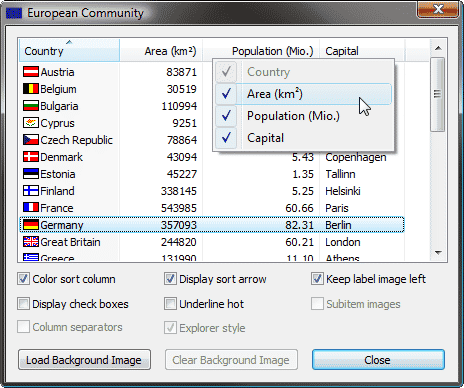Image resolution: width=464 pixels, height=388 pixels.
Task: Enable Display check boxes option
Action: pyautogui.click(x=23, y=304)
